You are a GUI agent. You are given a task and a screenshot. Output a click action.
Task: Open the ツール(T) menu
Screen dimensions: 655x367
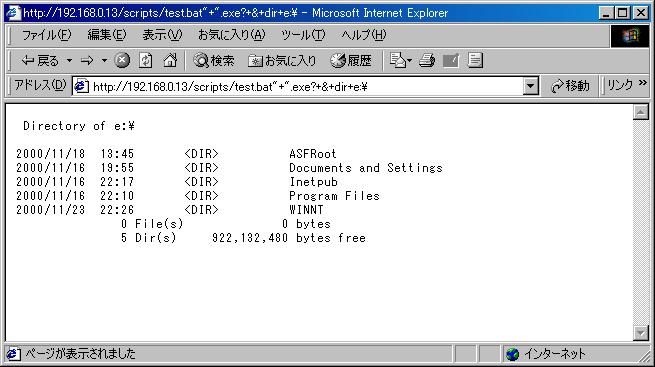click(303, 35)
